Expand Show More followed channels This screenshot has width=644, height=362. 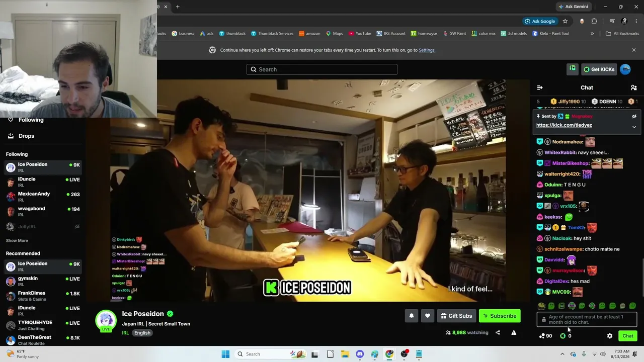pyautogui.click(x=17, y=241)
